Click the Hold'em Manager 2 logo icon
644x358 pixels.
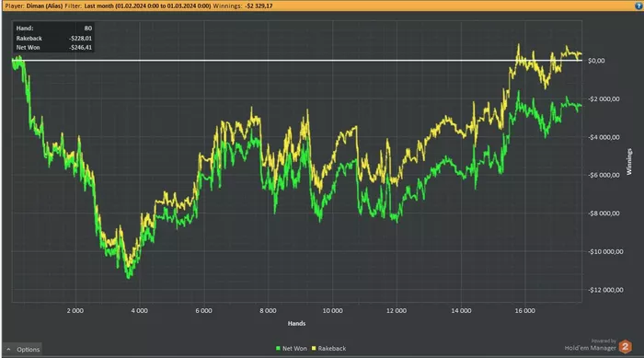tap(625, 347)
